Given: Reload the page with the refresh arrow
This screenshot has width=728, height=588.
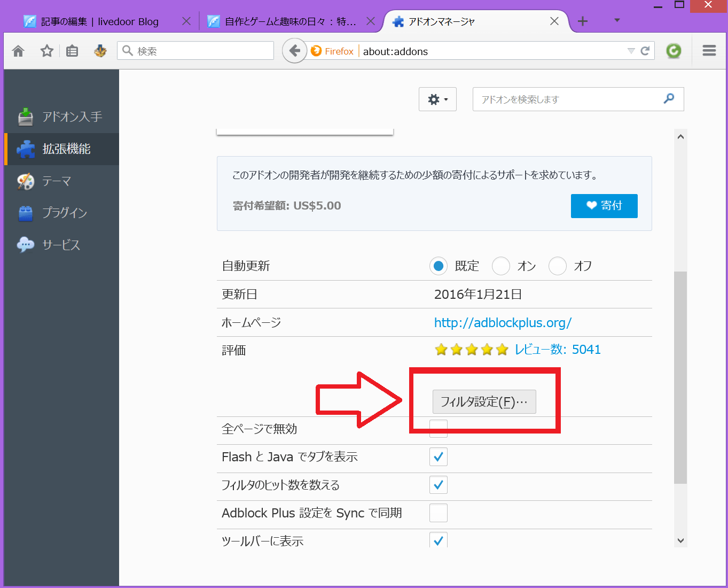Looking at the screenshot, I should coord(645,51).
